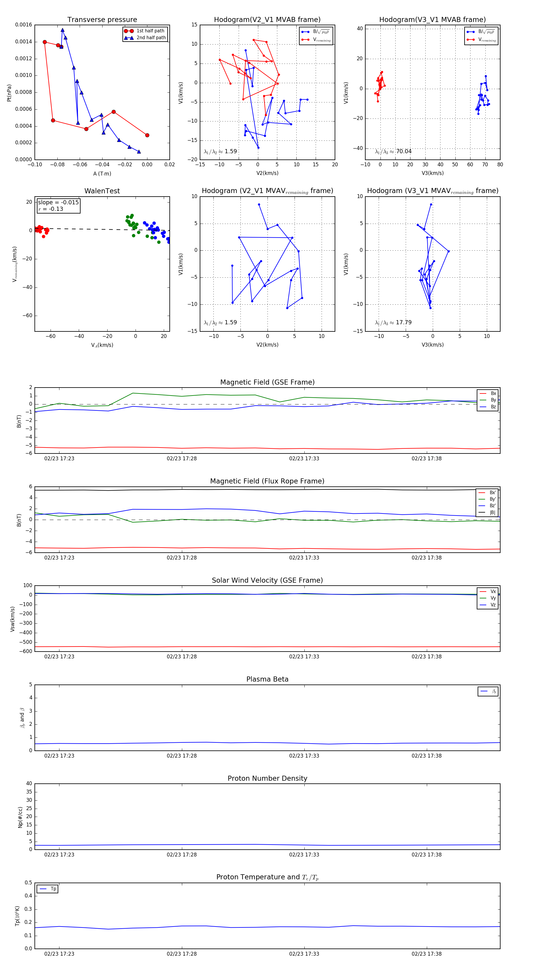This screenshot has height=980, width=535.
Task: Select the '1st half path' legend entry
Action: coord(145,31)
